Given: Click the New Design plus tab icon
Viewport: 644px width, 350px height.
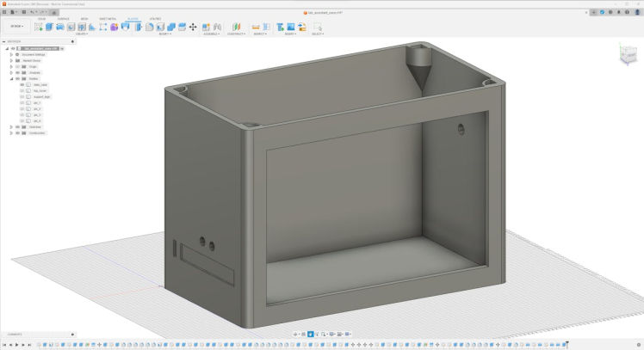Looking at the screenshot, I should click(594, 12).
